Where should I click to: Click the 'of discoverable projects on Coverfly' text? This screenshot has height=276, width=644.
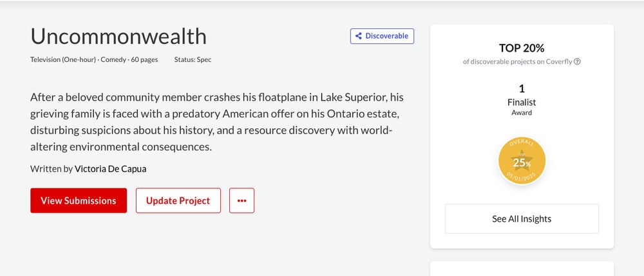pyautogui.click(x=518, y=62)
